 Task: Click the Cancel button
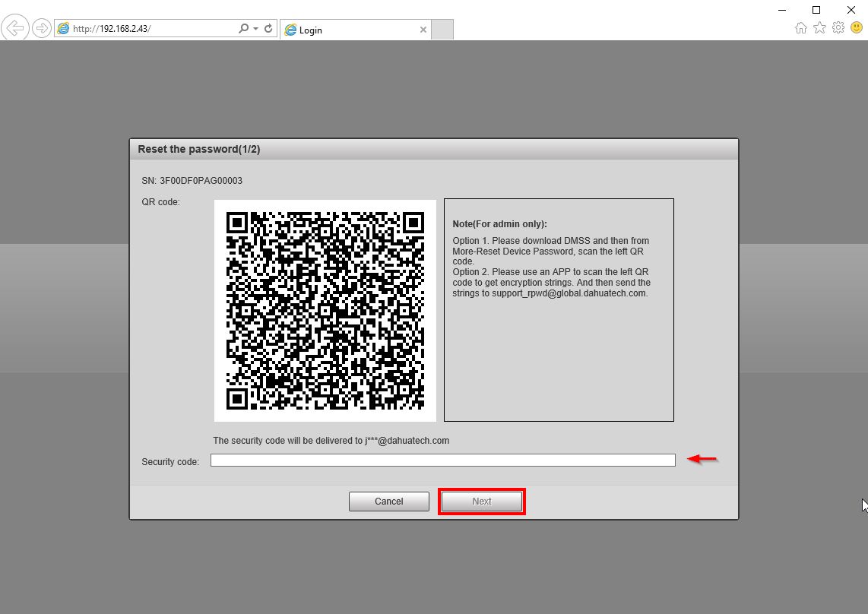pyautogui.click(x=388, y=501)
